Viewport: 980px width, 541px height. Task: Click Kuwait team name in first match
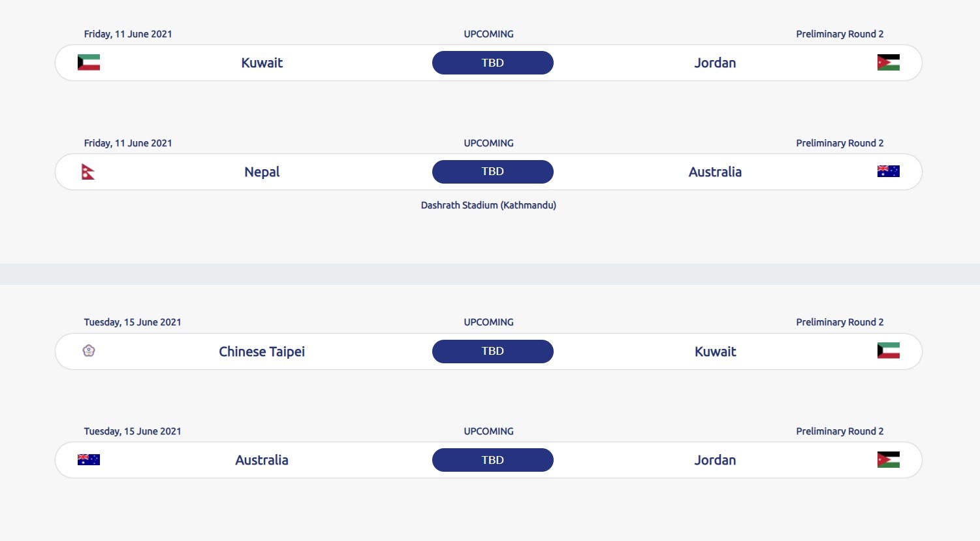pyautogui.click(x=262, y=63)
